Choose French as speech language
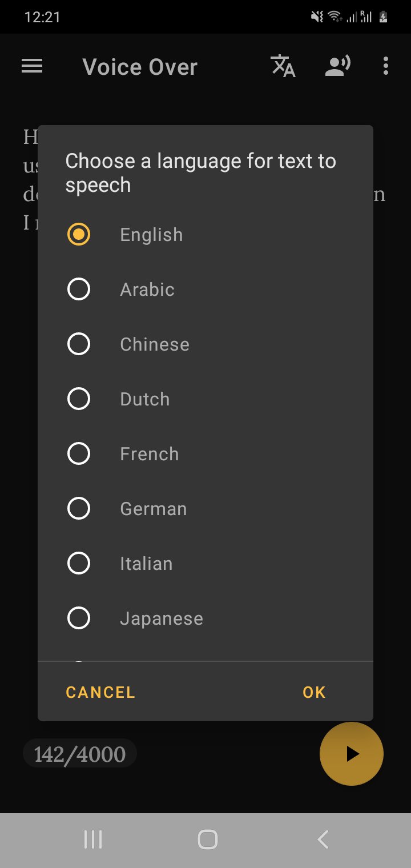This screenshot has height=868, width=411. (x=79, y=454)
